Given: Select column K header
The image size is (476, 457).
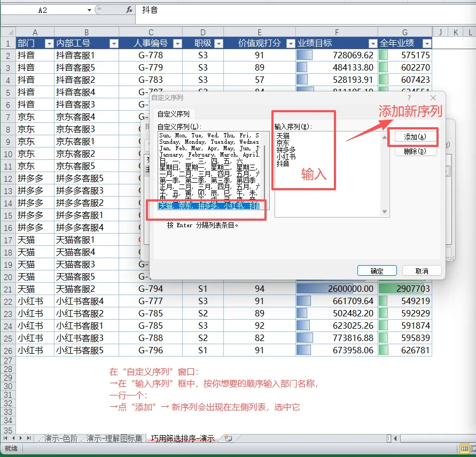Looking at the screenshot, I should pyautogui.click(x=455, y=32).
